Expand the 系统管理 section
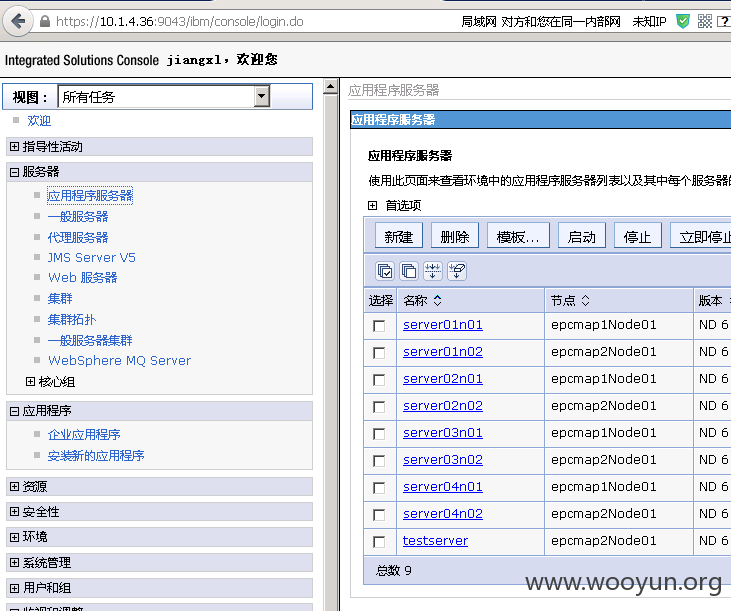 coord(14,563)
